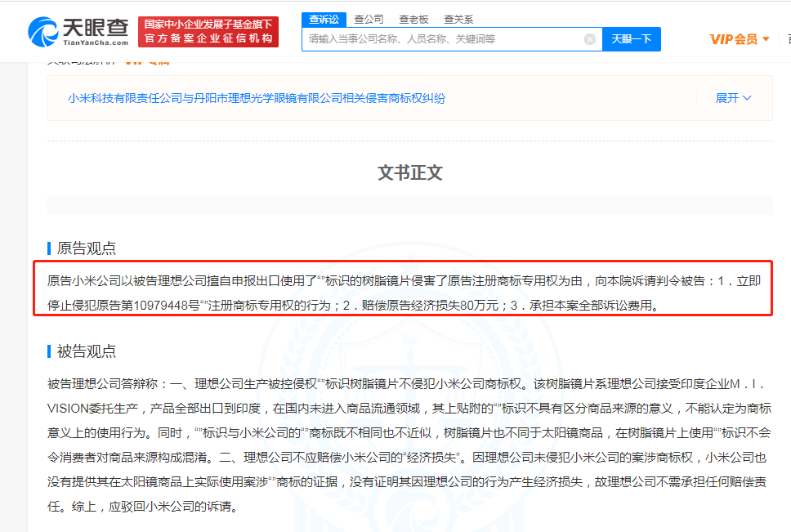Viewport: 791px width, 532px height.
Task: Click the 被告观点 section heading
Action: tap(86, 351)
